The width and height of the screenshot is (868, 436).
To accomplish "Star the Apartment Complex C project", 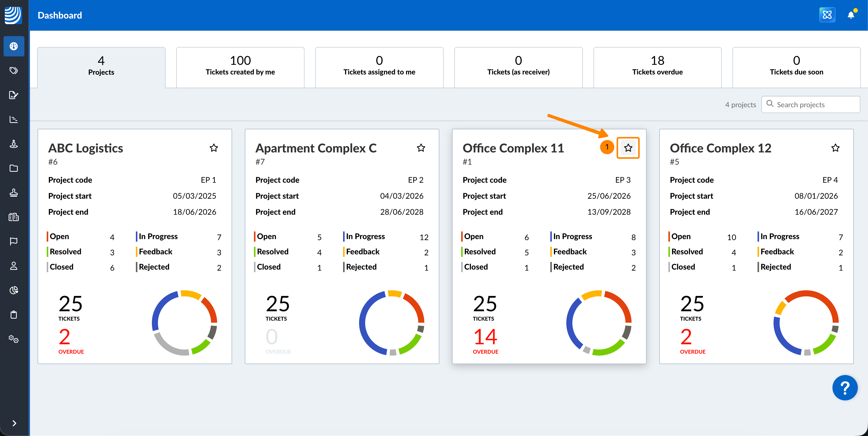I will (x=421, y=148).
